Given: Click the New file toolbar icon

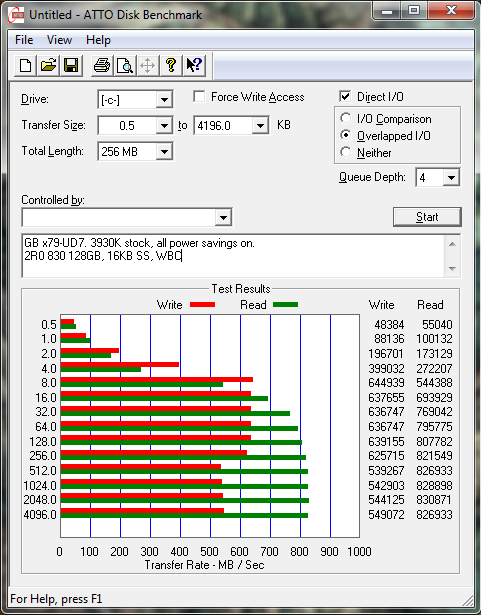Looking at the screenshot, I should coord(26,65).
